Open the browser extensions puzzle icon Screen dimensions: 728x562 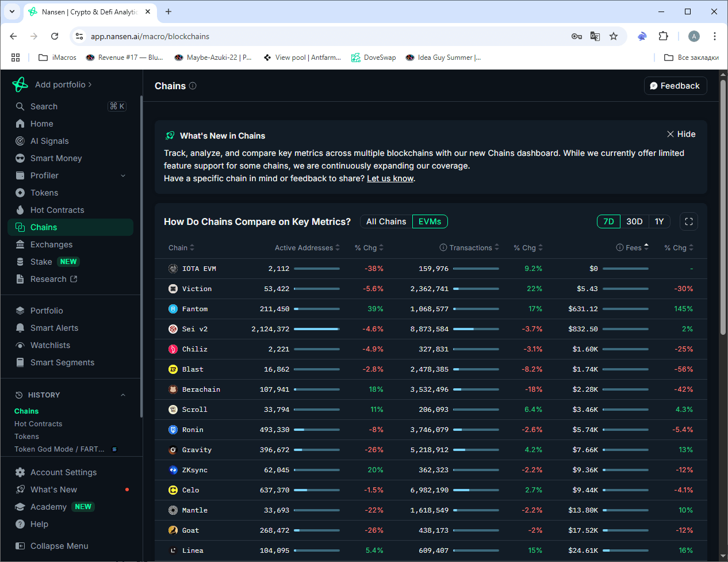(x=663, y=36)
